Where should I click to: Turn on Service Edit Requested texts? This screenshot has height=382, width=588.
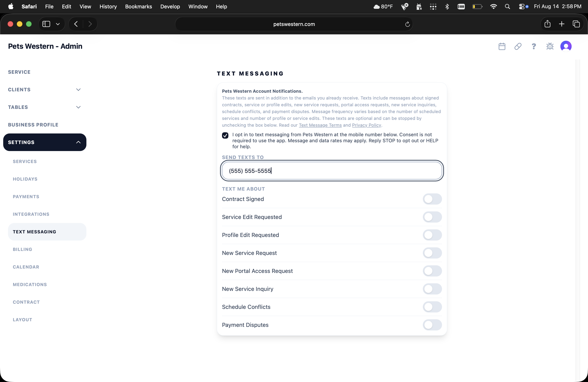pos(432,217)
